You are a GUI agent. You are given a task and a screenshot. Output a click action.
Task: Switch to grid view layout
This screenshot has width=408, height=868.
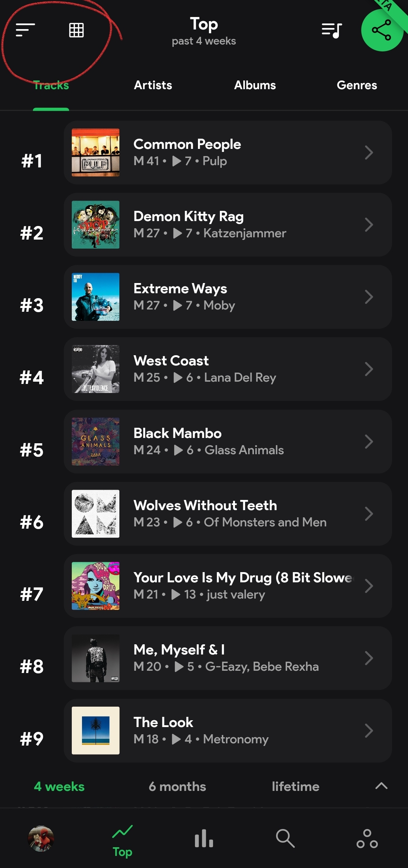point(76,30)
